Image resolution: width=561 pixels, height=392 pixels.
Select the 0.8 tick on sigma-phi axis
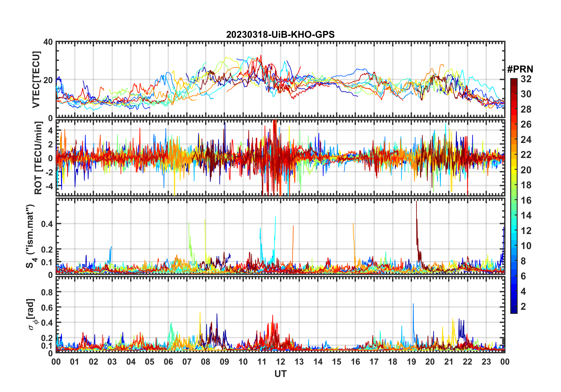[47, 292]
